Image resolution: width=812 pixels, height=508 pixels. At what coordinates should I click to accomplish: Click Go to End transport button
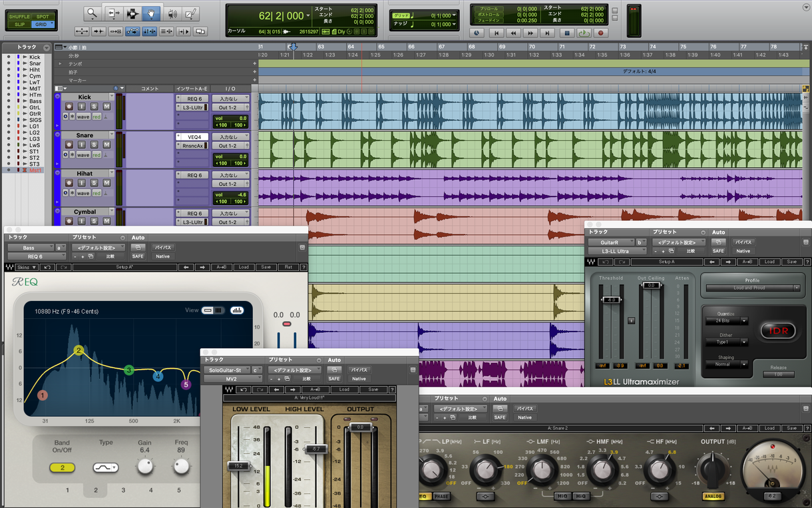click(547, 33)
